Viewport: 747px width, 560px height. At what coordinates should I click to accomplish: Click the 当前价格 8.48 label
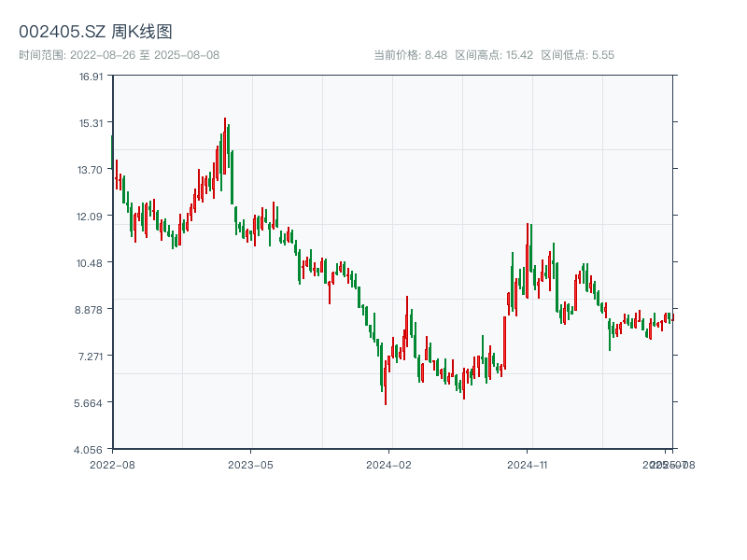(410, 55)
